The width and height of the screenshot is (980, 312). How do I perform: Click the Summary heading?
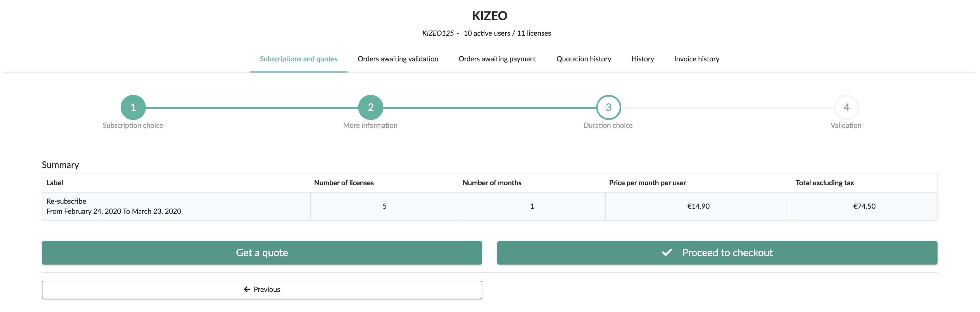[61, 165]
